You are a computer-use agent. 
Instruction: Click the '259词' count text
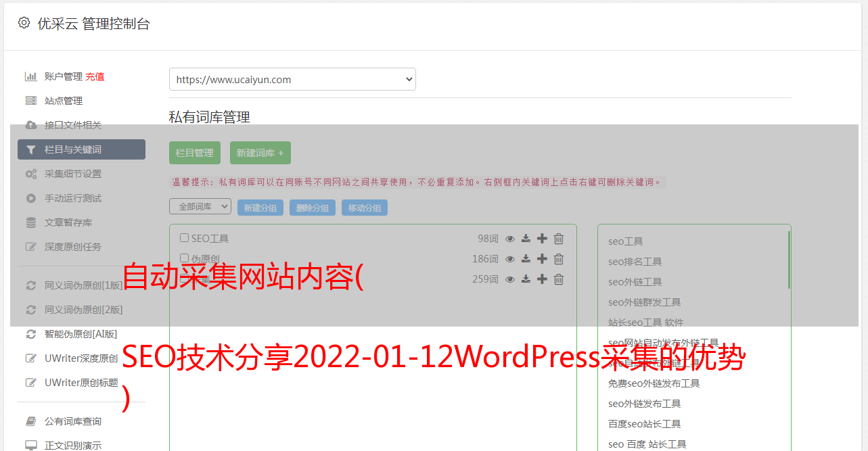(485, 279)
